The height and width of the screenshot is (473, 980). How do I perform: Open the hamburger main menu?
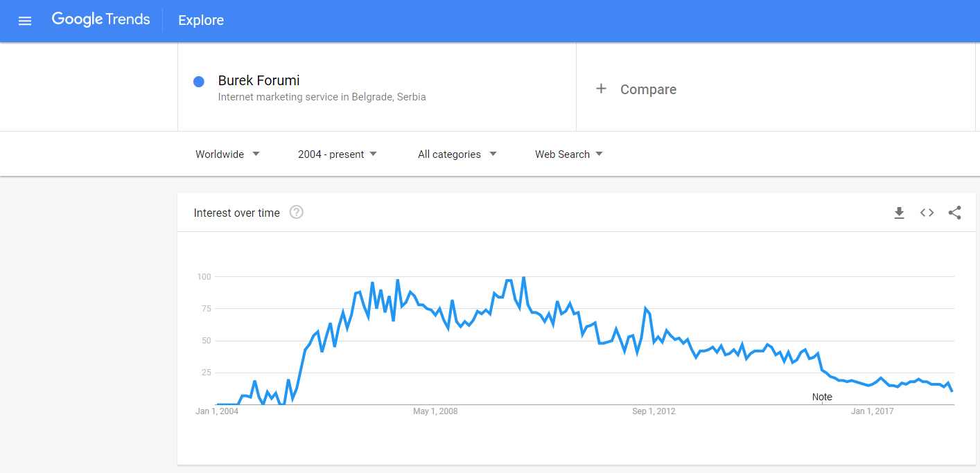click(x=25, y=21)
